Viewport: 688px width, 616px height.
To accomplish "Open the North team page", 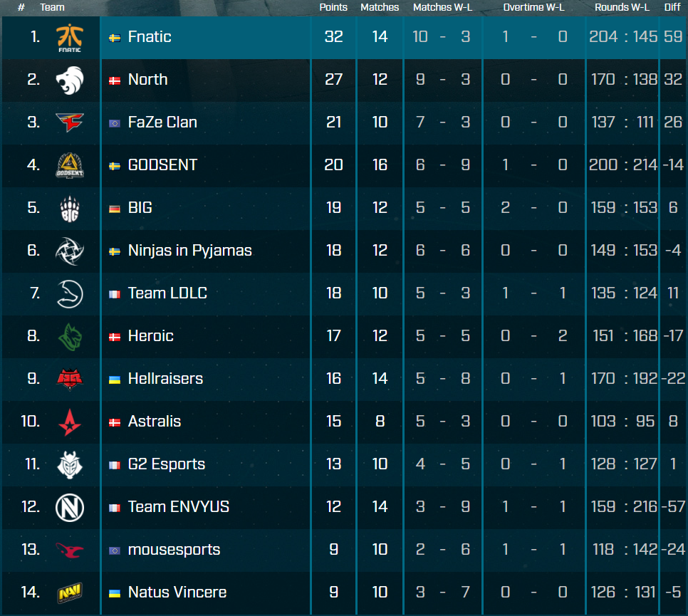I will [148, 80].
